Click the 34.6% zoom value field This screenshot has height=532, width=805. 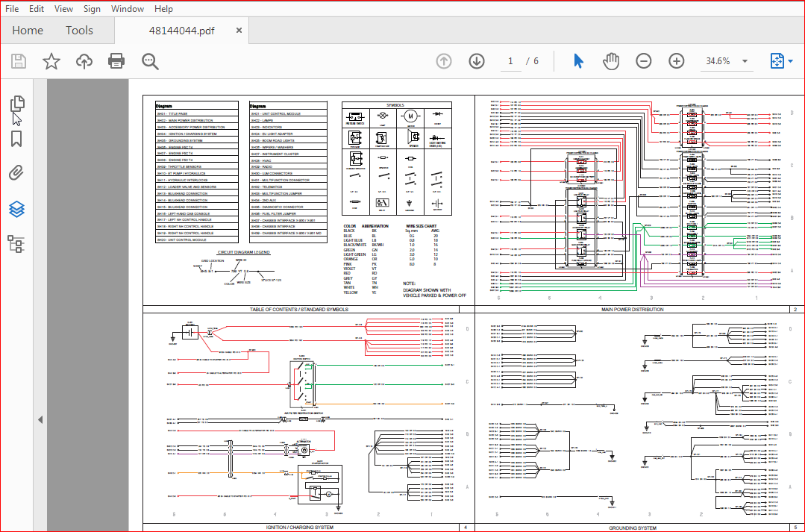click(x=718, y=61)
